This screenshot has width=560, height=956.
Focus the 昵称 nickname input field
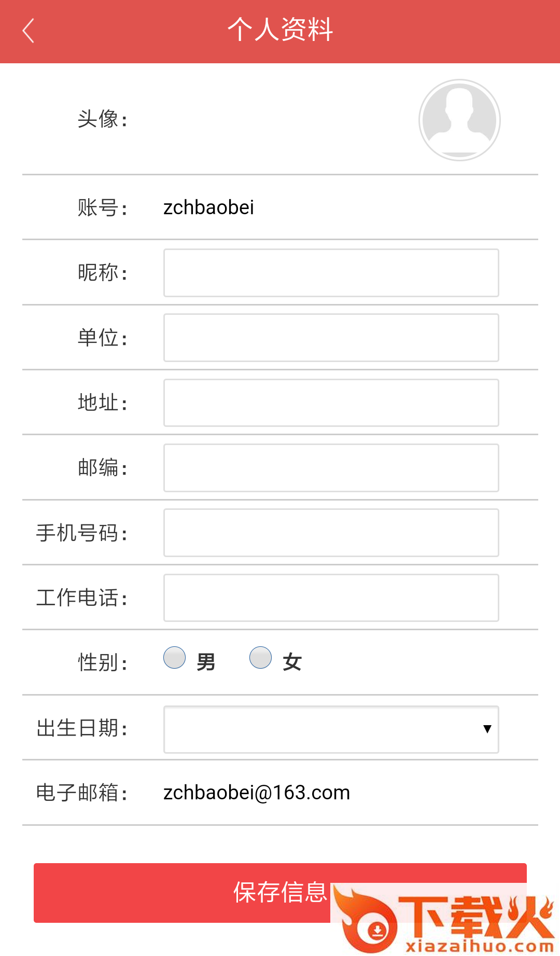[331, 273]
